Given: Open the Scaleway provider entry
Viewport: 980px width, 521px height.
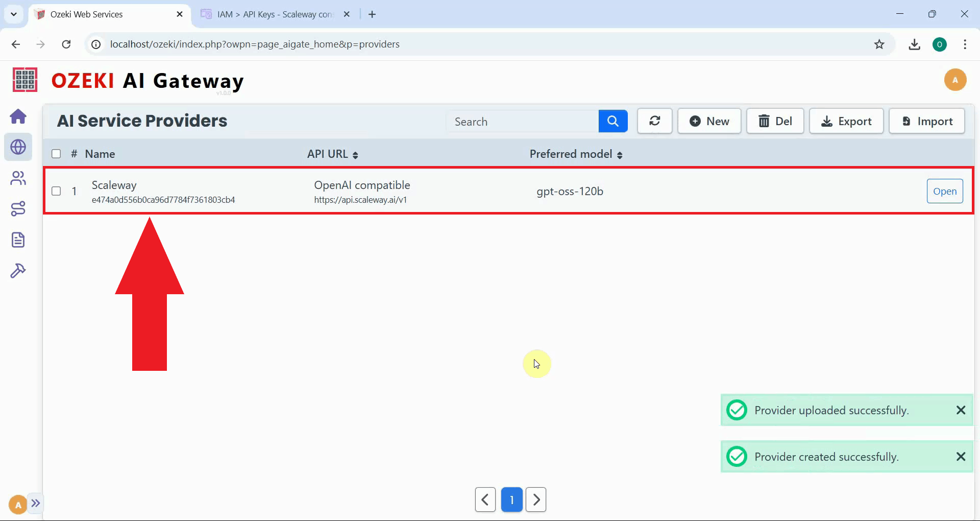Looking at the screenshot, I should click(x=945, y=191).
